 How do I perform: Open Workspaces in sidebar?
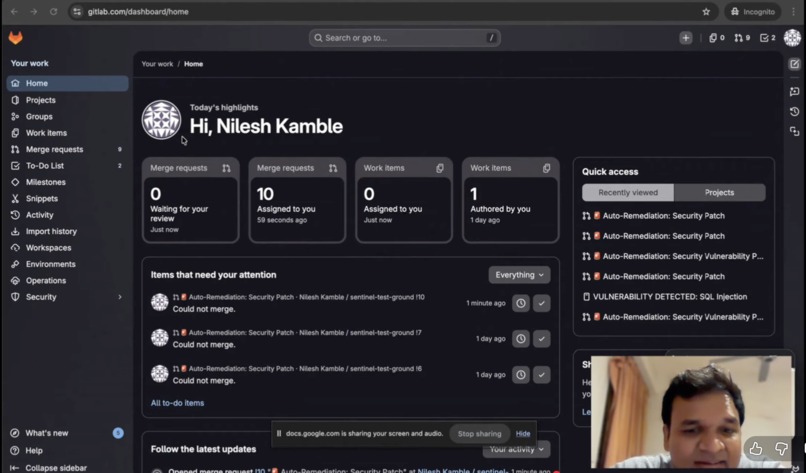click(67, 248)
